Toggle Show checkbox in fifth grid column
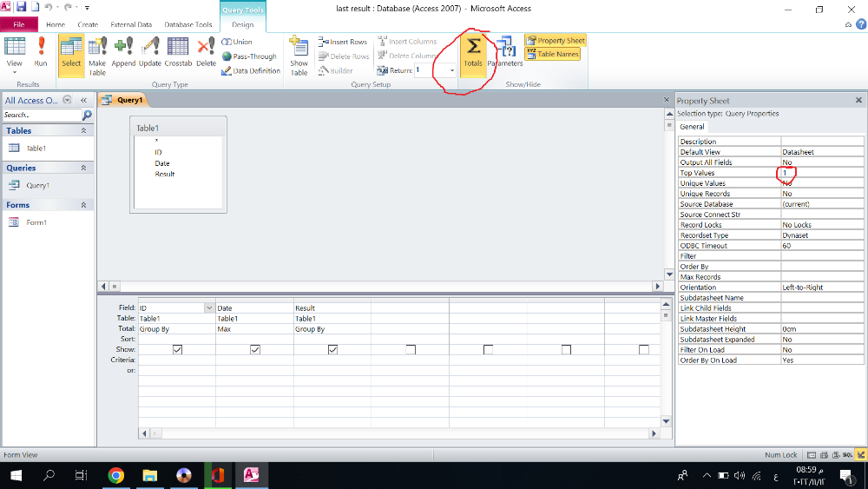The image size is (868, 489). [488, 349]
